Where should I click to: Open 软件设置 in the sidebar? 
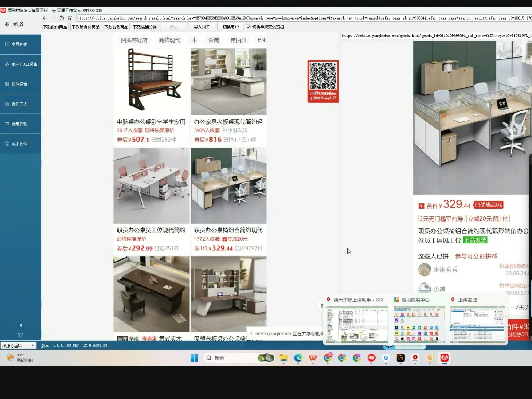pyautogui.click(x=20, y=84)
